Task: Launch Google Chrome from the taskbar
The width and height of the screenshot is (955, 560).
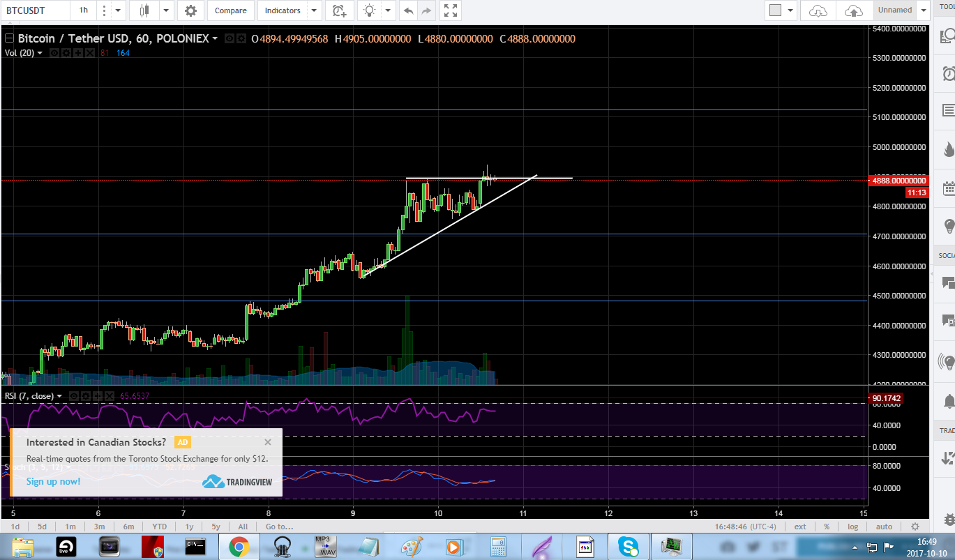Action: click(x=239, y=546)
